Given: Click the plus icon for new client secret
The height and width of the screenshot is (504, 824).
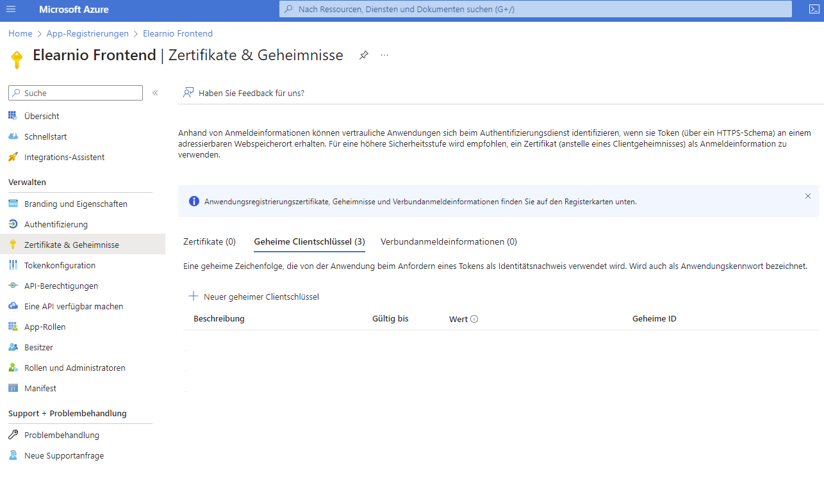Looking at the screenshot, I should tap(194, 297).
